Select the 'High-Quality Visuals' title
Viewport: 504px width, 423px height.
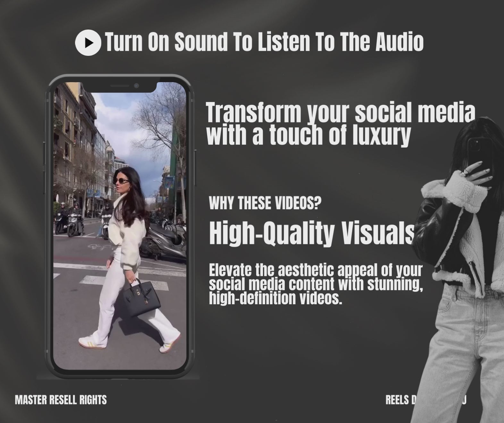click(311, 233)
